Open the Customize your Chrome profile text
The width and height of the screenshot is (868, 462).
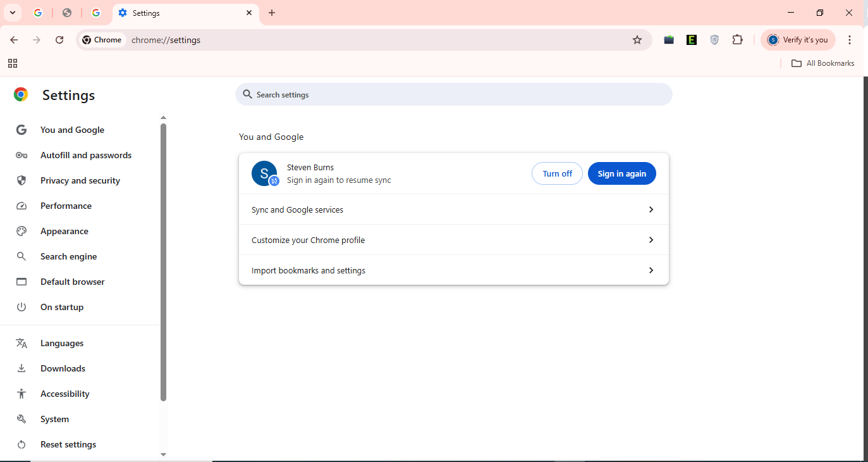[308, 240]
